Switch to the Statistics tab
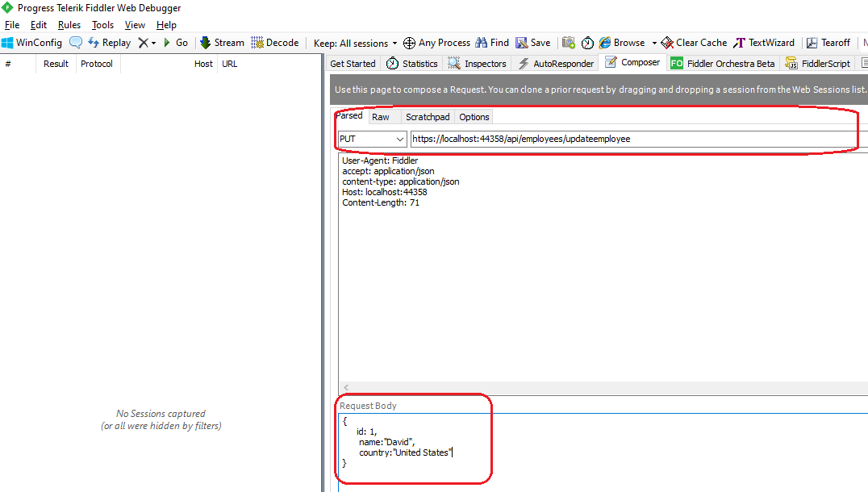Image resolution: width=868 pixels, height=492 pixels. 412,64
